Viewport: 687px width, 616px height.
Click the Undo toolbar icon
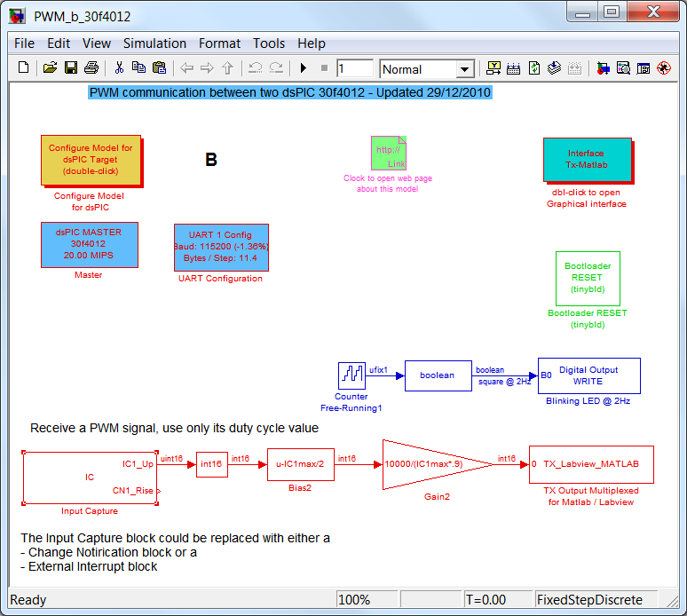(255, 68)
